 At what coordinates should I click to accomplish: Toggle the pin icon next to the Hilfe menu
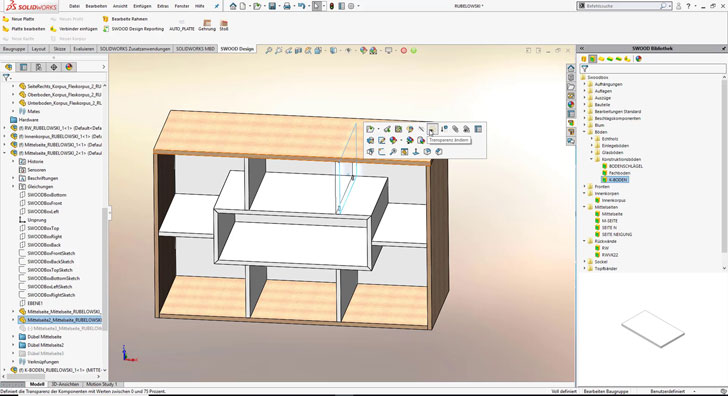tap(216, 6)
